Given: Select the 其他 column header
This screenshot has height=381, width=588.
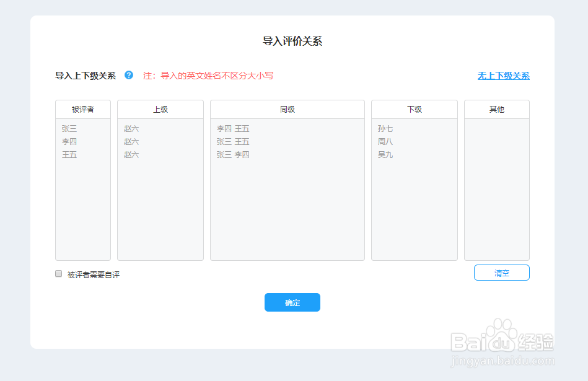Looking at the screenshot, I should [496, 108].
